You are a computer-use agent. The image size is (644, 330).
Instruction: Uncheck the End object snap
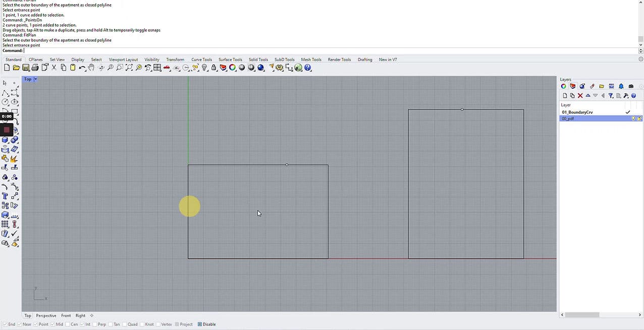pyautogui.click(x=5, y=324)
